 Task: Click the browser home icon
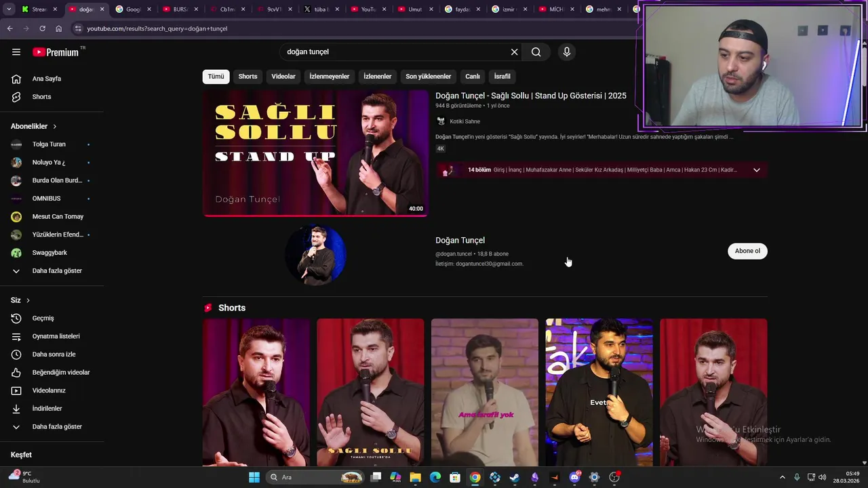(58, 28)
